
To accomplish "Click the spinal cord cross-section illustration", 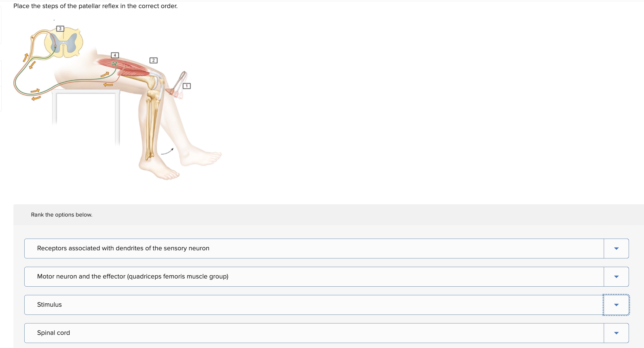I will coord(64,43).
